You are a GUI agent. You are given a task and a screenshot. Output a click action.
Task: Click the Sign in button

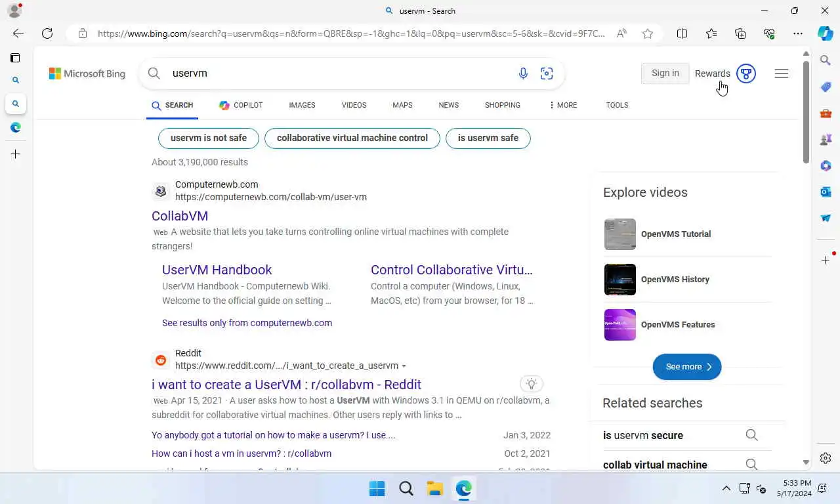665,73
